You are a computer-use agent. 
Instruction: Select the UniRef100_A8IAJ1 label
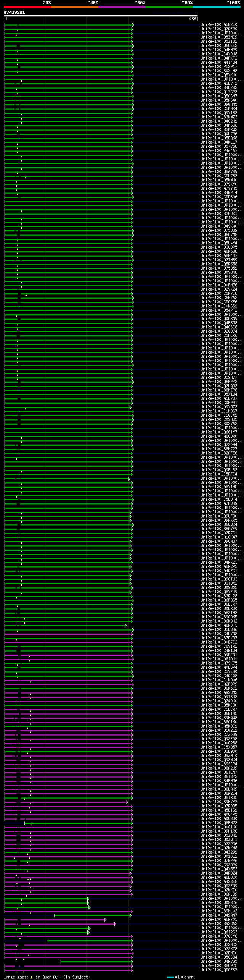219,659
